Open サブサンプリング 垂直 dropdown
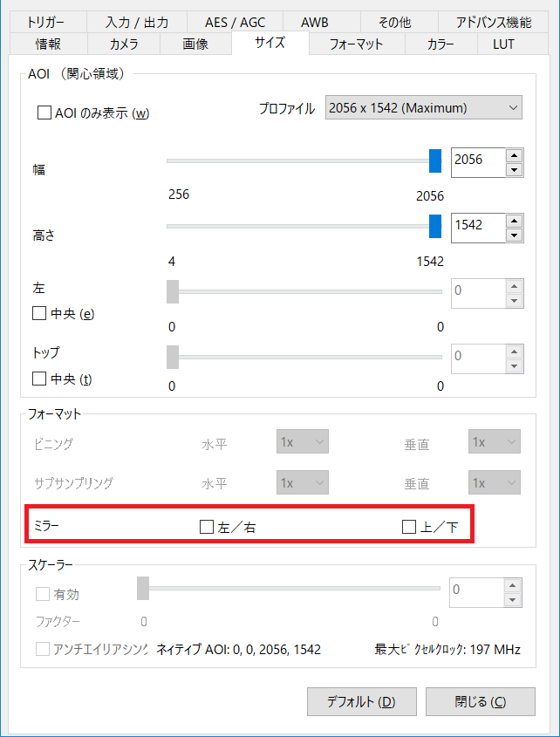 tap(495, 482)
